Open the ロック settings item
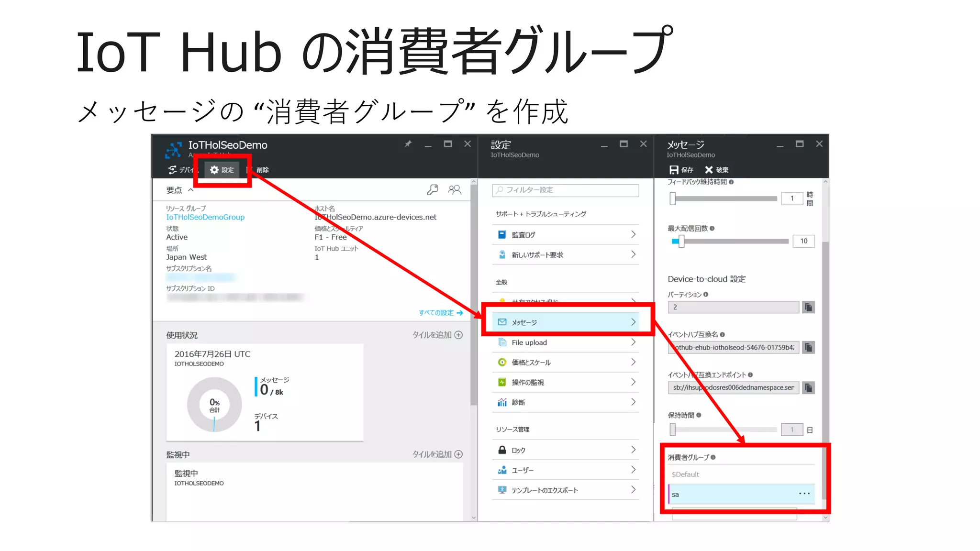Screen dimensions: 980x551 (566, 450)
